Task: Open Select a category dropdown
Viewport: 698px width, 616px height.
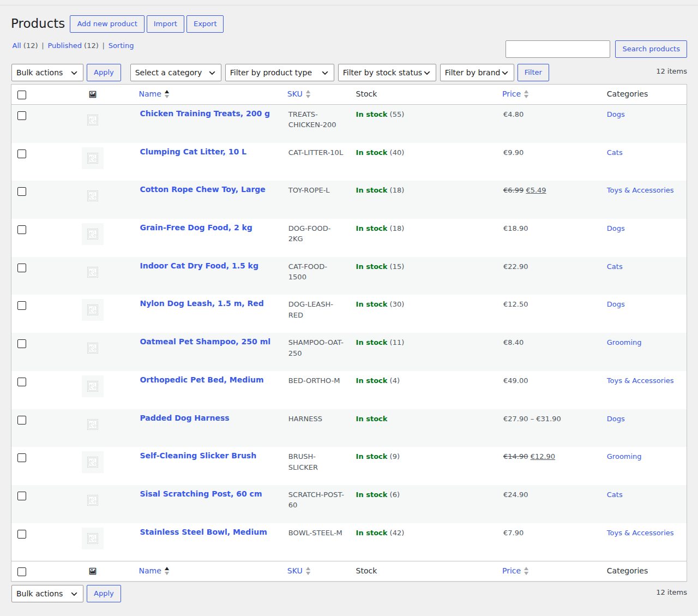Action: click(176, 73)
